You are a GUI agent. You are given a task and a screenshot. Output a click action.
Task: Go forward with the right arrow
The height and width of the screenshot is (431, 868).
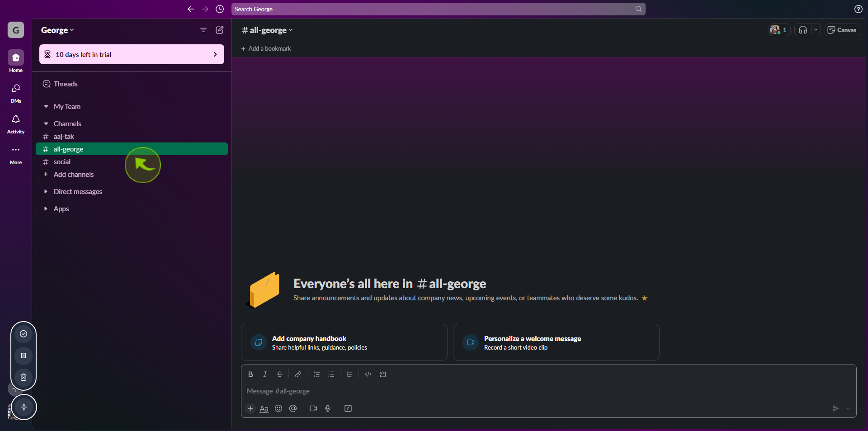205,9
